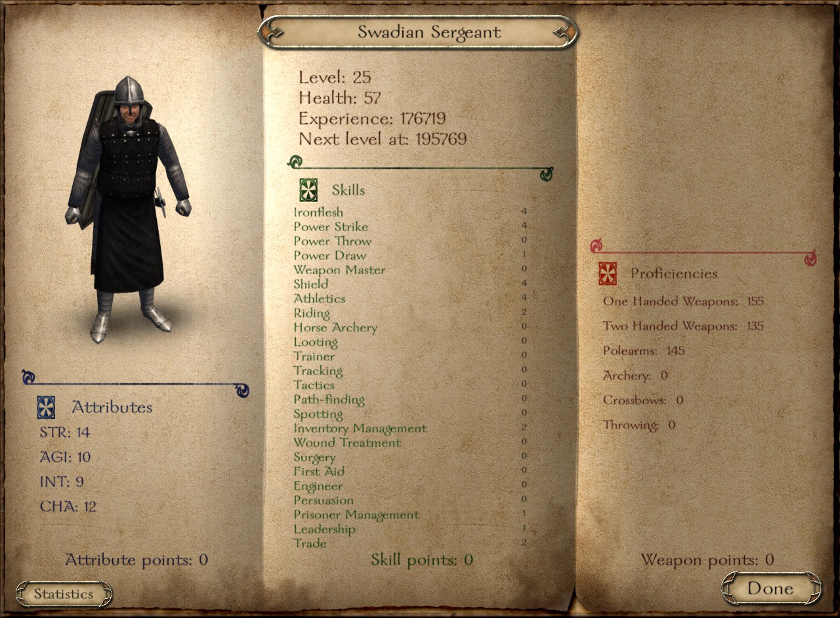This screenshot has width=840, height=618.
Task: Click the red Proficiencies section icon
Action: 608,273
